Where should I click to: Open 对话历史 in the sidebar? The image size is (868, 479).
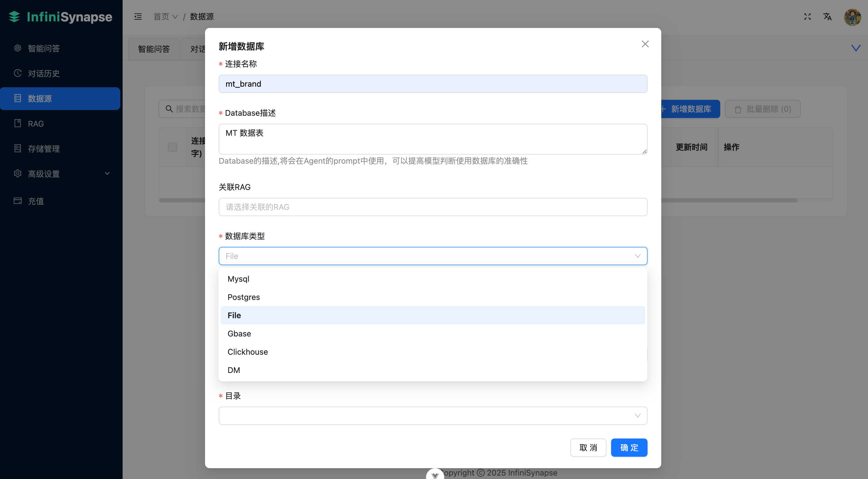click(x=44, y=74)
